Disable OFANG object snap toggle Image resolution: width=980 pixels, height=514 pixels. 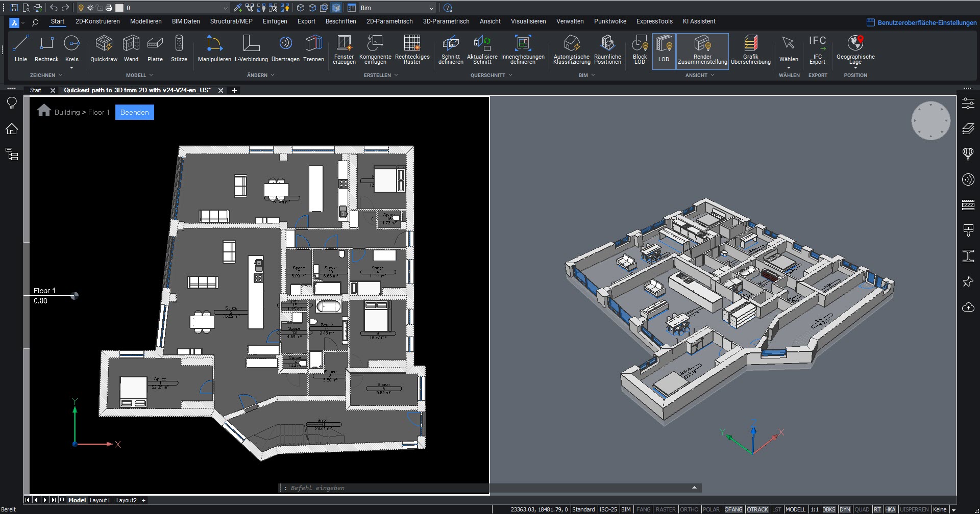click(733, 509)
